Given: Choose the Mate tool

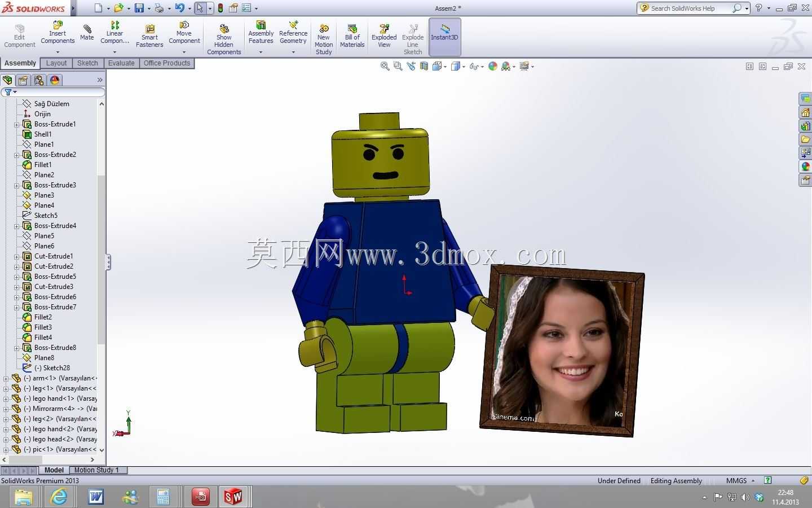Looking at the screenshot, I should 87,33.
